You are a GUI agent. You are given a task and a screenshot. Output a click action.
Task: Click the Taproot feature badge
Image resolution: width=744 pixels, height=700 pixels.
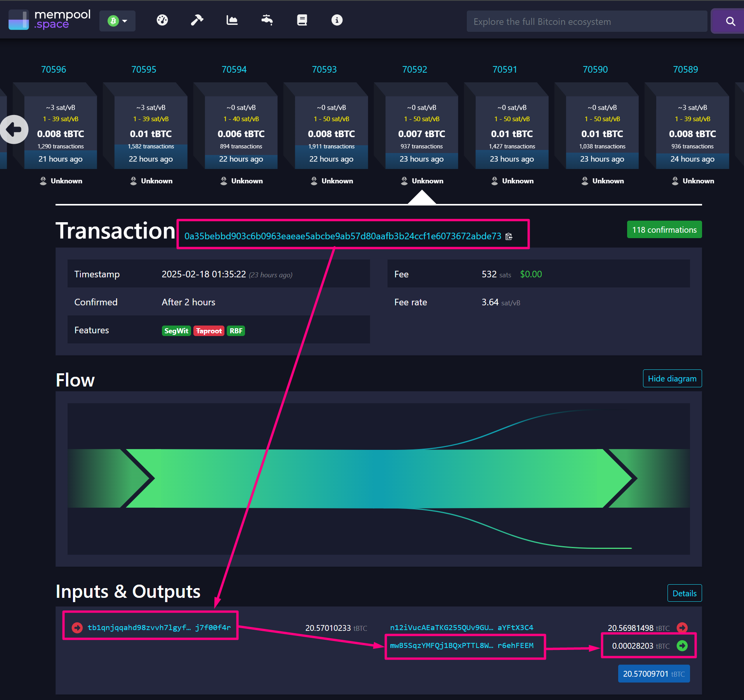[209, 331]
